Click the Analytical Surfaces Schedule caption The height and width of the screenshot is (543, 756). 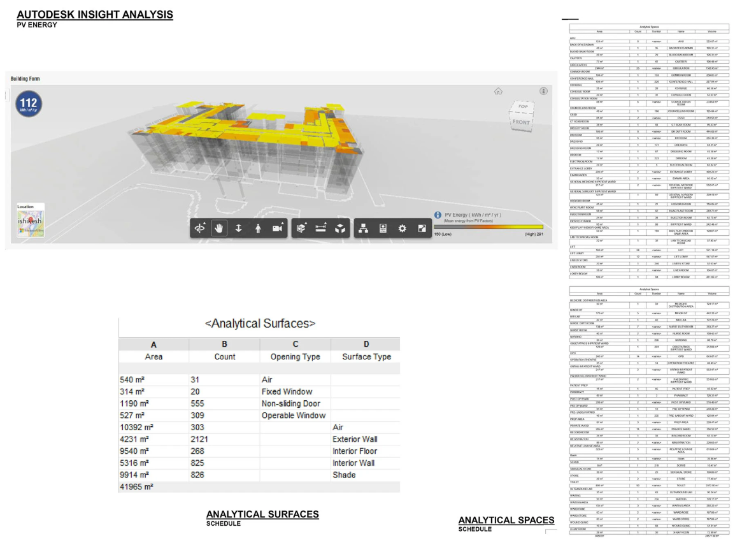262,518
